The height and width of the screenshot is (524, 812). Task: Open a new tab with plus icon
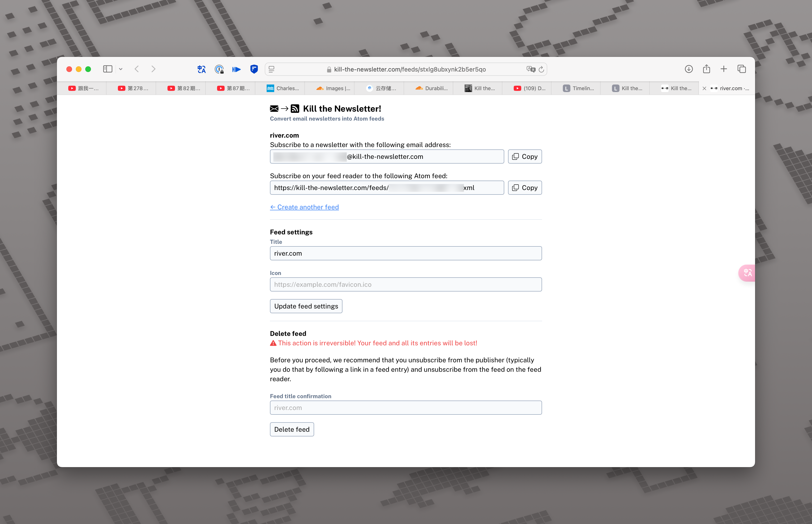(x=724, y=69)
